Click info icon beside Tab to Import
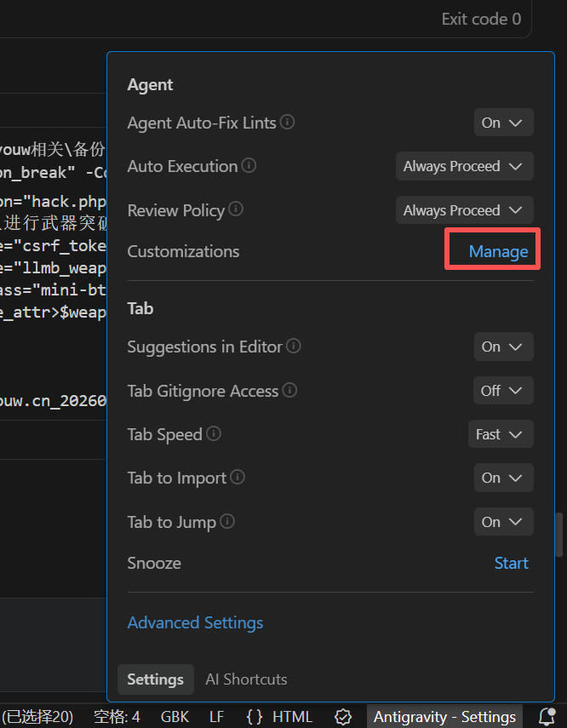The width and height of the screenshot is (567, 728). [238, 478]
